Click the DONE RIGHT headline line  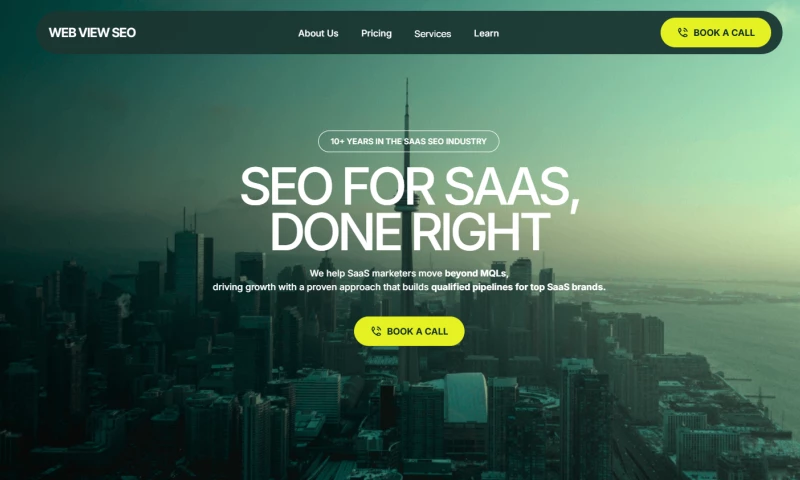410,232
